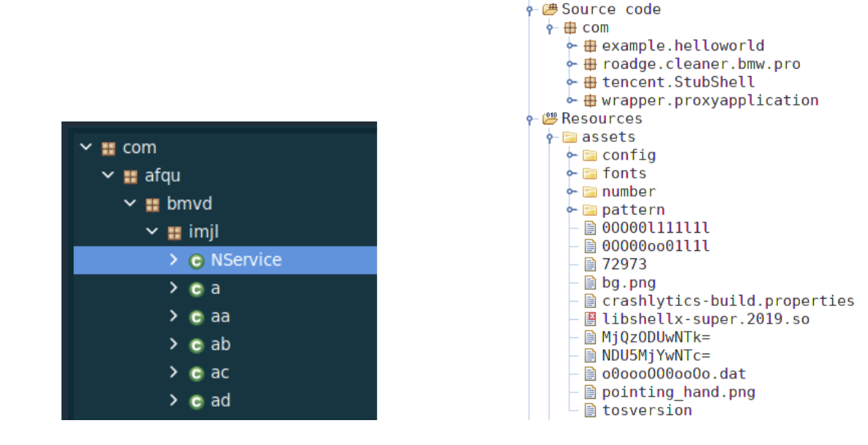Expand the NService class chevron

click(x=173, y=259)
